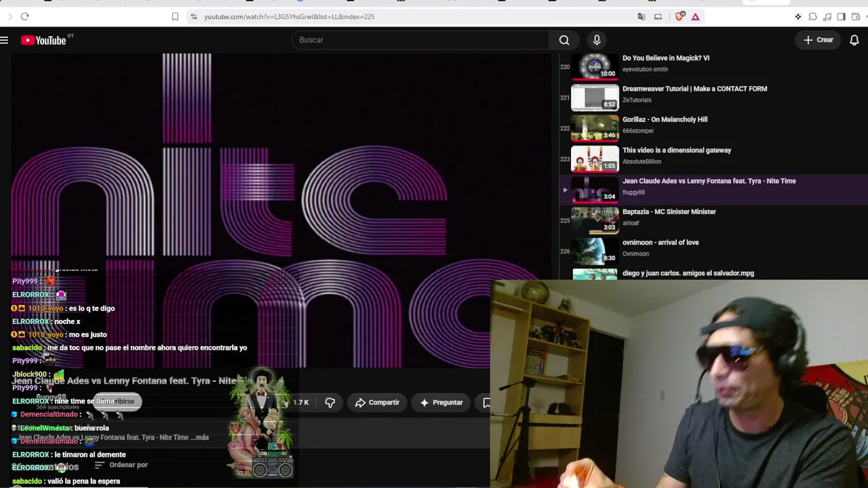Click the now-playing arrow beside Nite Time

[x=565, y=190]
